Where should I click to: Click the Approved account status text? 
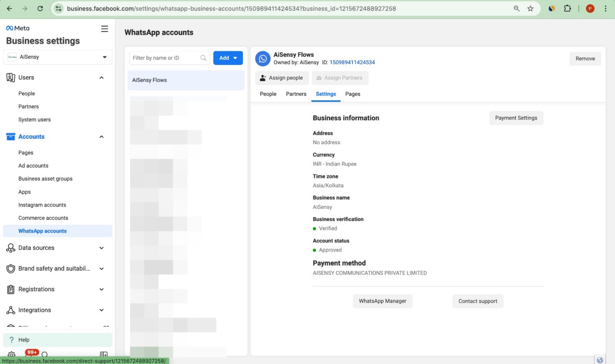click(x=330, y=250)
